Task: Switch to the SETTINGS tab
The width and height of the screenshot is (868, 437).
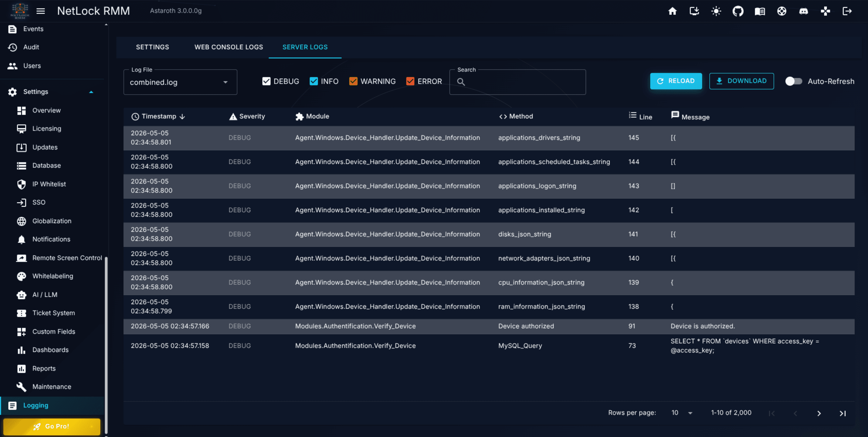Action: click(152, 47)
